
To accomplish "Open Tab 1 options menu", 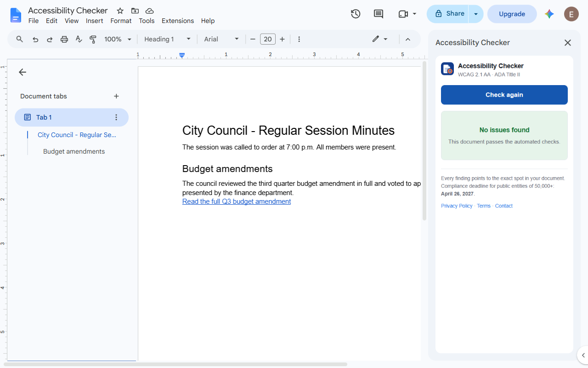I will pos(116,117).
